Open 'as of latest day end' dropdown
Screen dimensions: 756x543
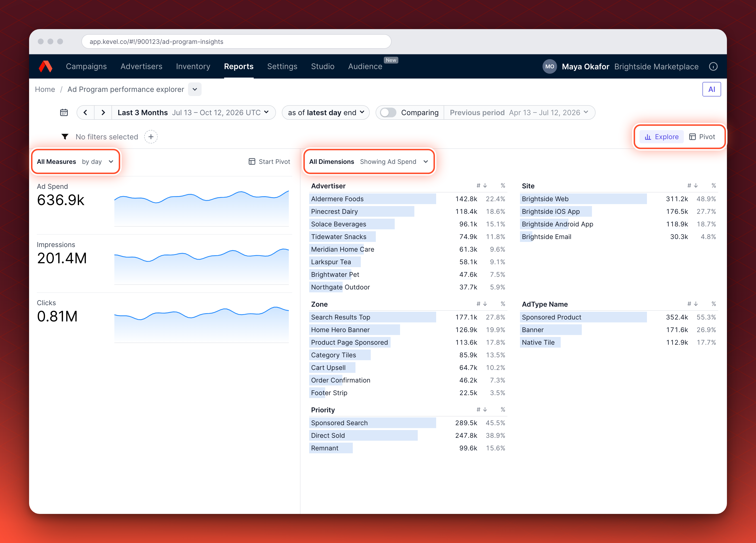click(326, 112)
